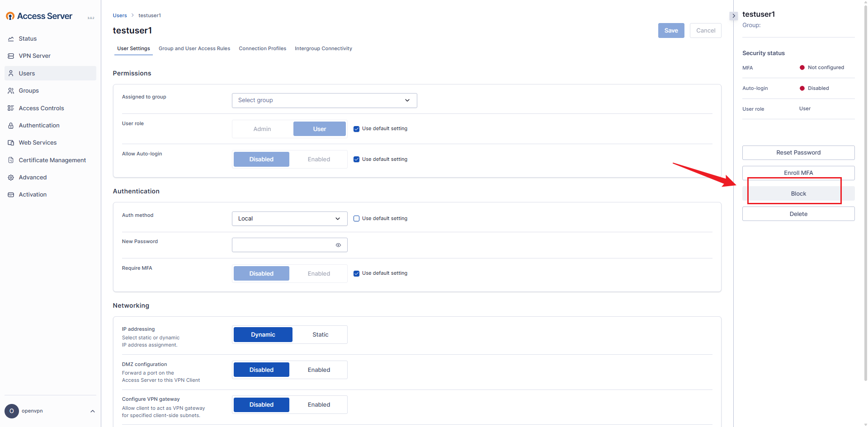Check Auth method use default setting

356,219
